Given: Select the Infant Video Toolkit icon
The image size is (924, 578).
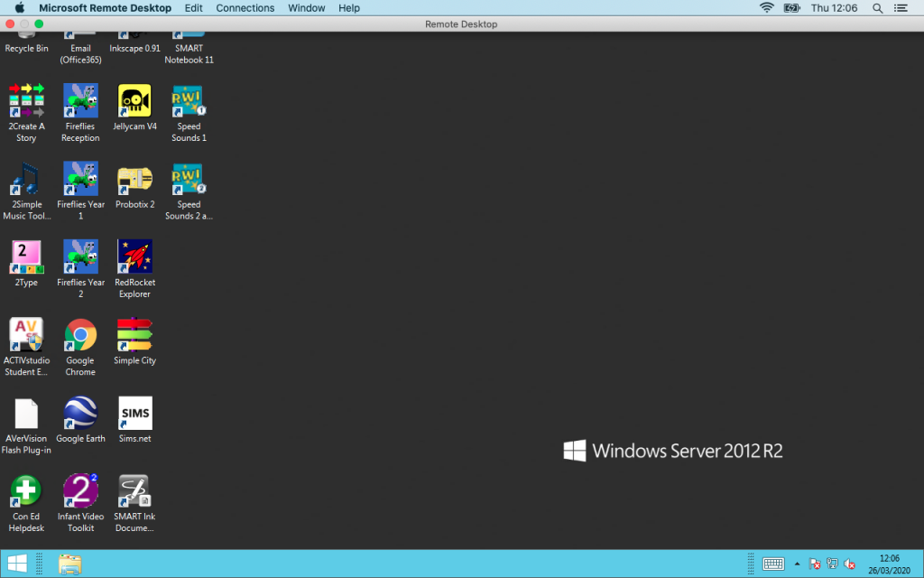Looking at the screenshot, I should pos(80,503).
